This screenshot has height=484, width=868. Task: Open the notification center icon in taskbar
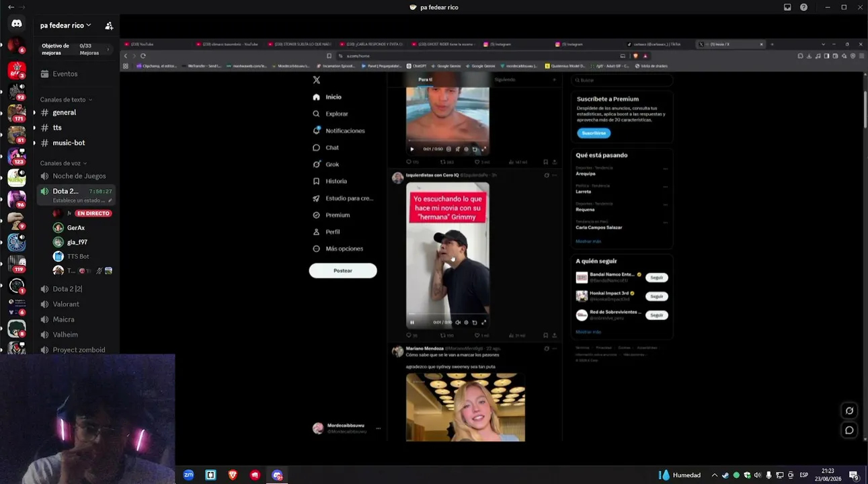point(853,475)
